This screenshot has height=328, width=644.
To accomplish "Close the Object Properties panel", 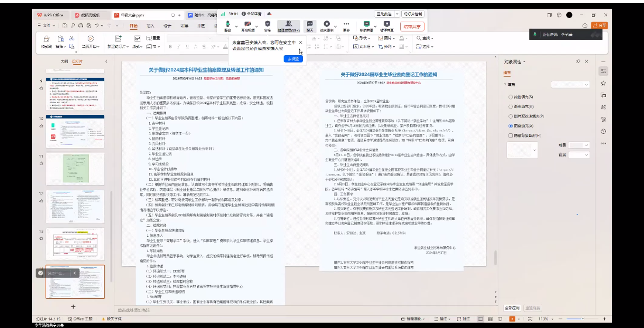I will pos(587,61).
